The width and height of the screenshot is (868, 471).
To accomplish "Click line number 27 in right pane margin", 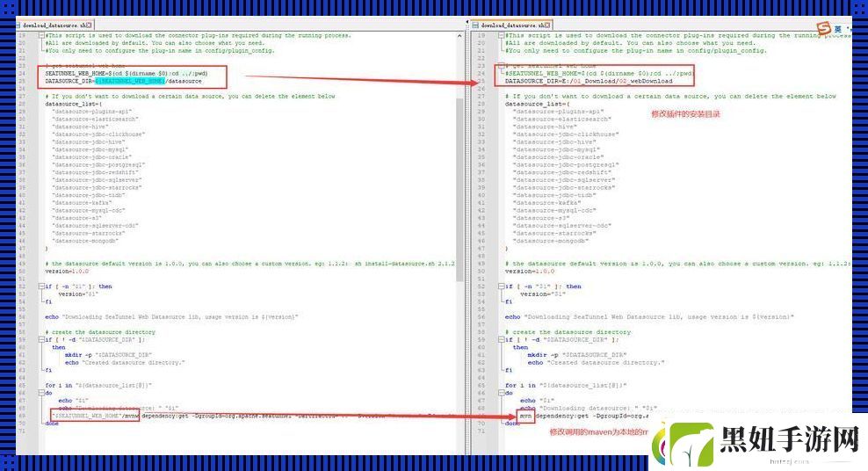I will (x=481, y=97).
